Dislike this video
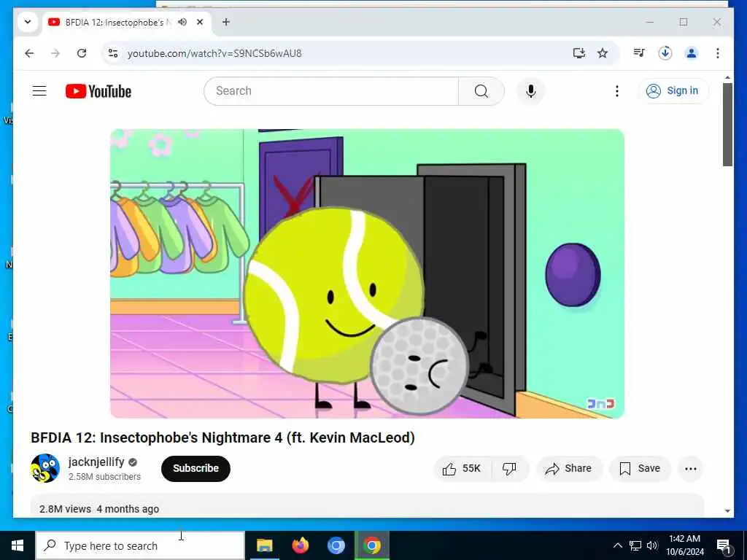Screen dimensions: 747x560 tap(509, 469)
